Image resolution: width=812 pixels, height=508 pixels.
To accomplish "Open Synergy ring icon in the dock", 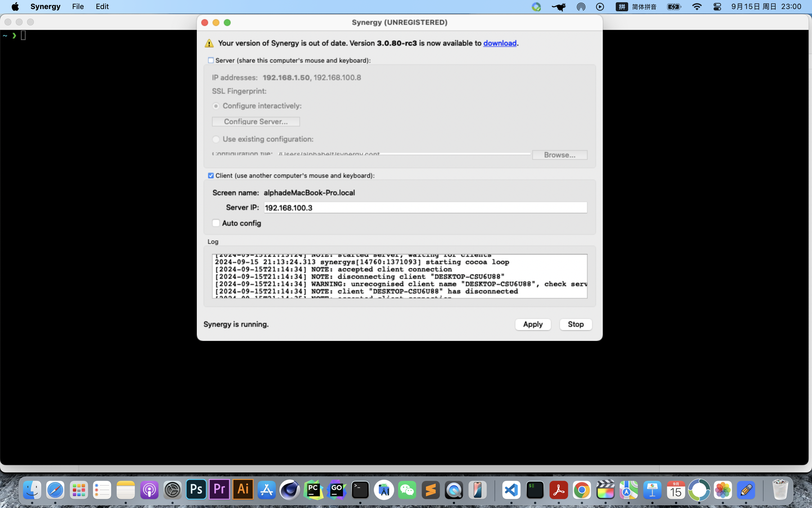I will click(x=699, y=490).
